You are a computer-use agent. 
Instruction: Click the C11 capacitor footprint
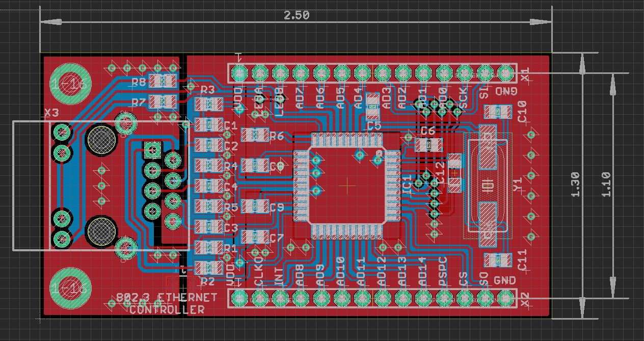coord(498,260)
